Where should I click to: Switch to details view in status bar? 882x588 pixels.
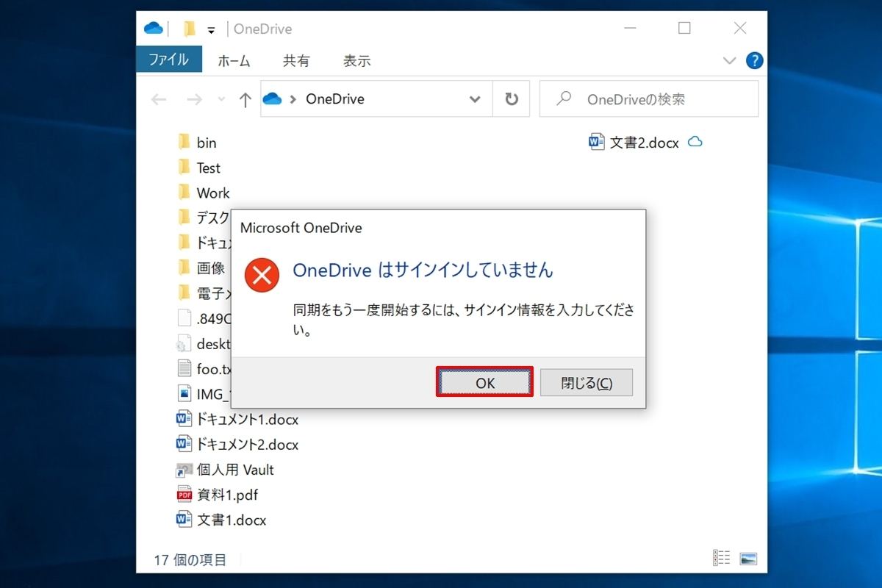[x=722, y=558]
